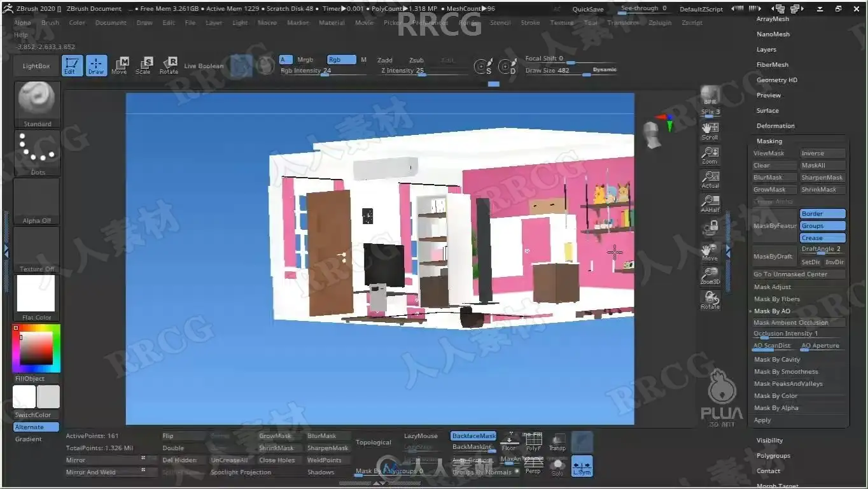Viewport: 868px width, 489px height.
Task: Switch to the Rotate transform tool
Action: [x=169, y=66]
